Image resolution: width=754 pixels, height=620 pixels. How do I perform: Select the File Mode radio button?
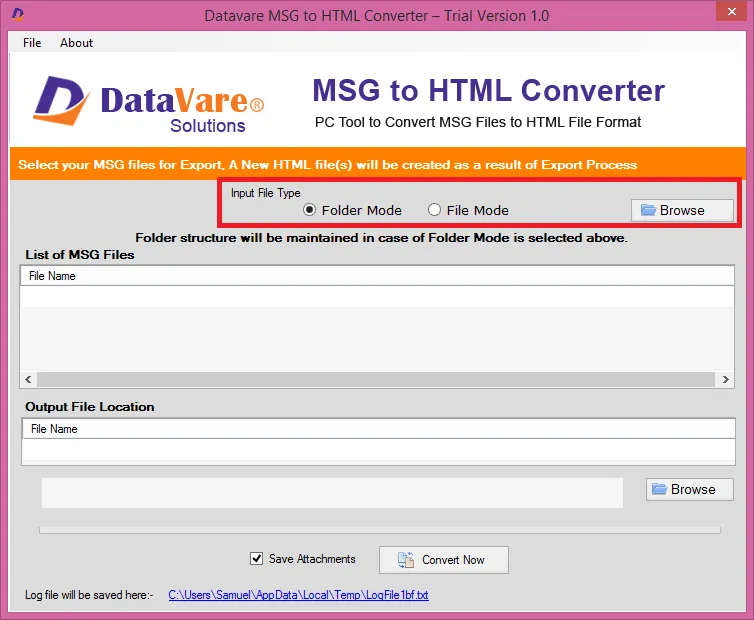[434, 210]
